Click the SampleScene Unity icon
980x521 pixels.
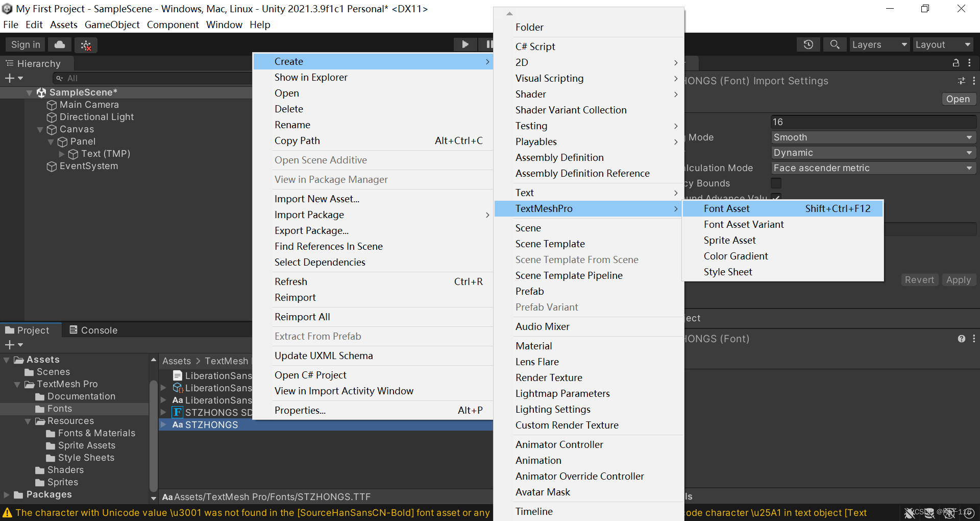tap(41, 92)
